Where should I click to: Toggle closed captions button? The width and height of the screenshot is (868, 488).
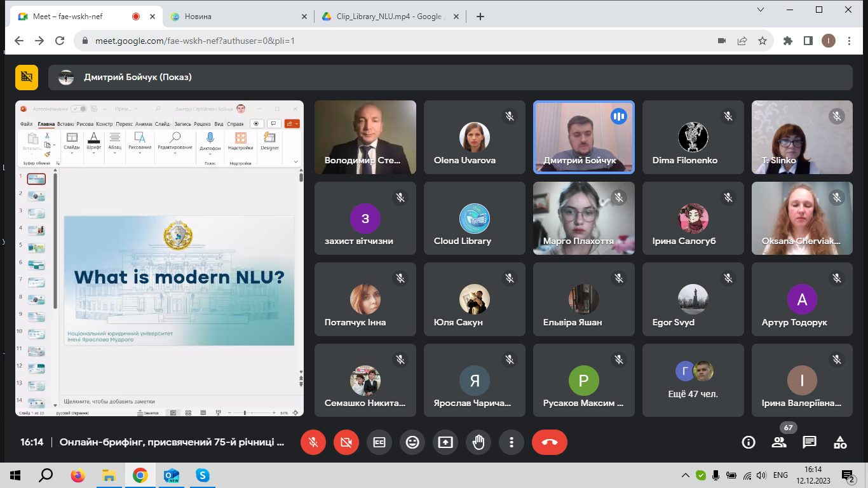tap(379, 442)
